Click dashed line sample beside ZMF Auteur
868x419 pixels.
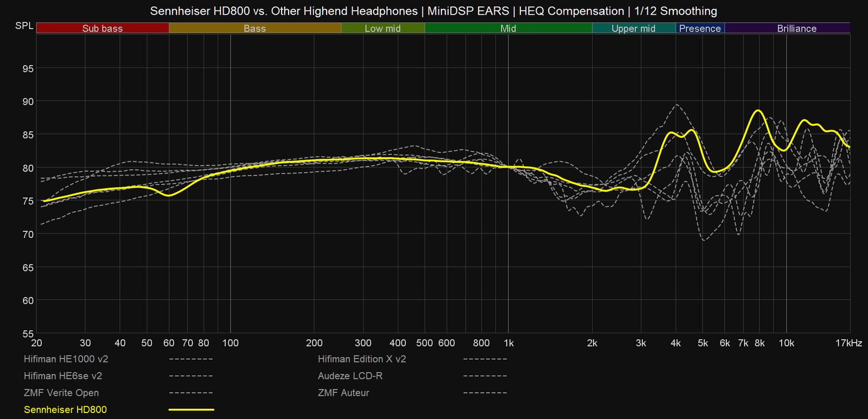485,392
